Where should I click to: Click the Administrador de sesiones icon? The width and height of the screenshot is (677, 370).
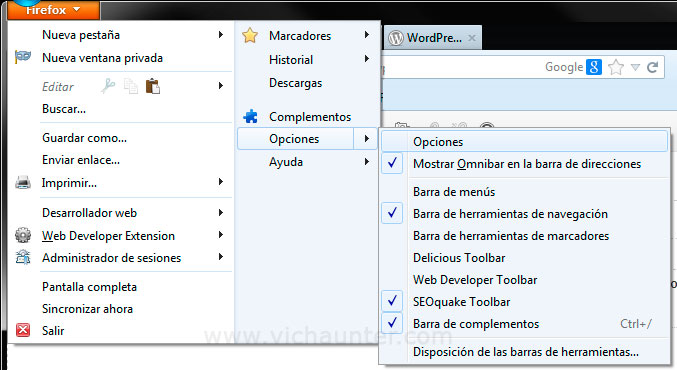pos(23,257)
